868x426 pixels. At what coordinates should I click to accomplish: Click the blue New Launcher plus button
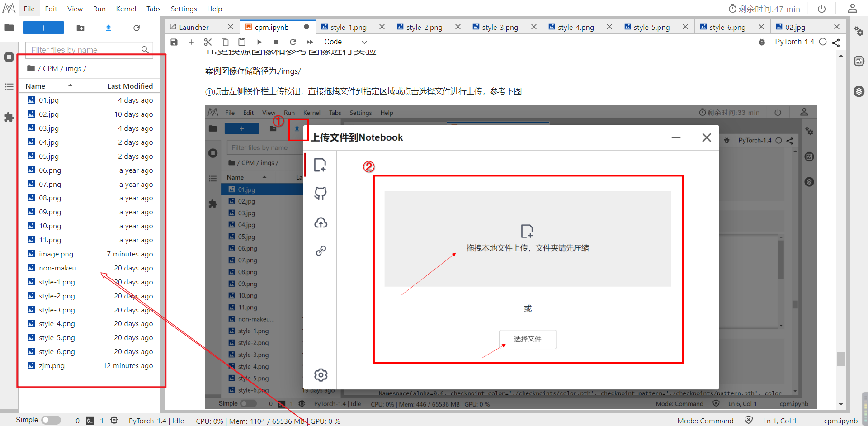(43, 28)
